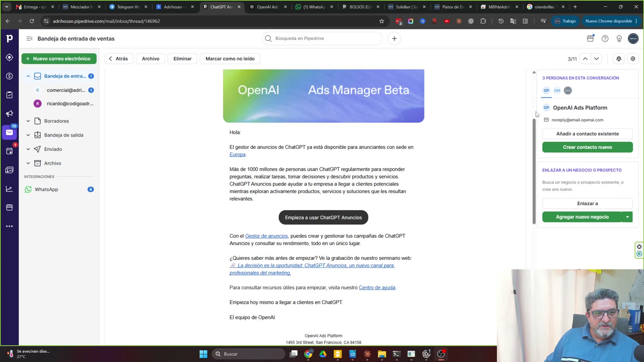The height and width of the screenshot is (362, 644).
Task: Collapse navigation with hamburger menu icon
Action: click(29, 39)
